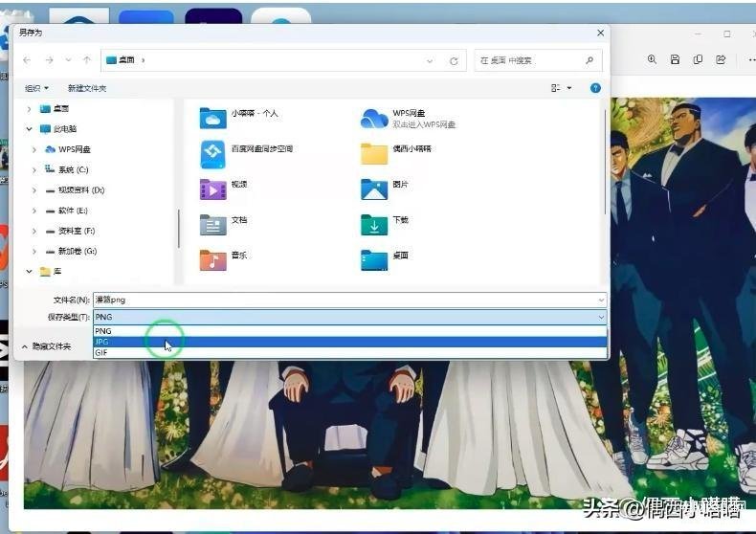Screen dimensions: 756x534
Task: Select 资料室 (F:) drive in tree
Action: 70,231
